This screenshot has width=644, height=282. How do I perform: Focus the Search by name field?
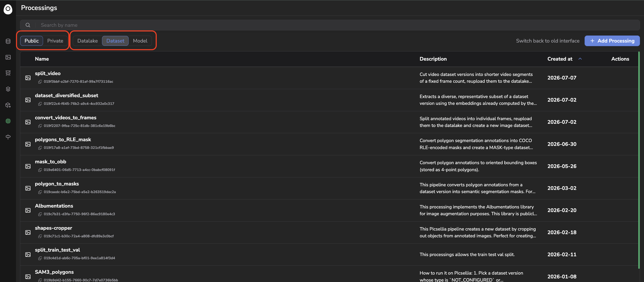(x=330, y=25)
